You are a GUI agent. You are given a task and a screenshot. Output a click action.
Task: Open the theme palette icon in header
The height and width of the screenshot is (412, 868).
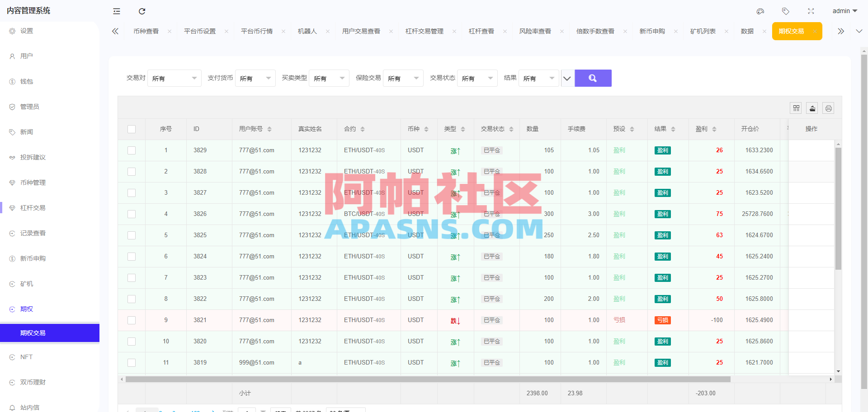(x=760, y=11)
